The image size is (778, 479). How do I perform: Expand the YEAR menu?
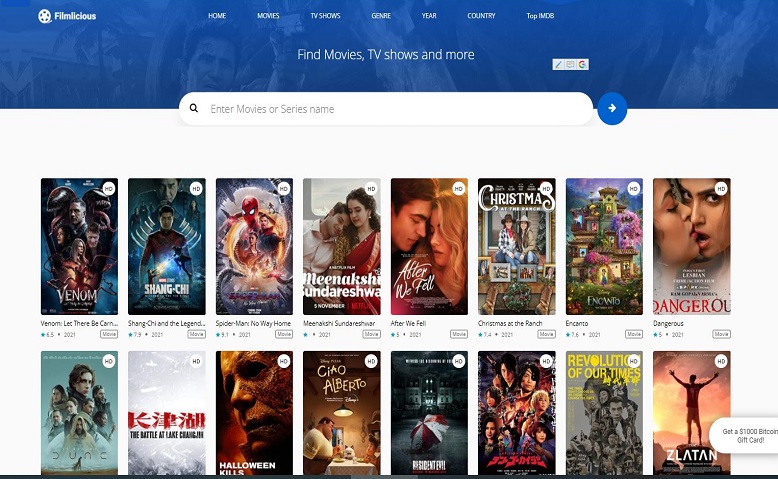tap(429, 16)
